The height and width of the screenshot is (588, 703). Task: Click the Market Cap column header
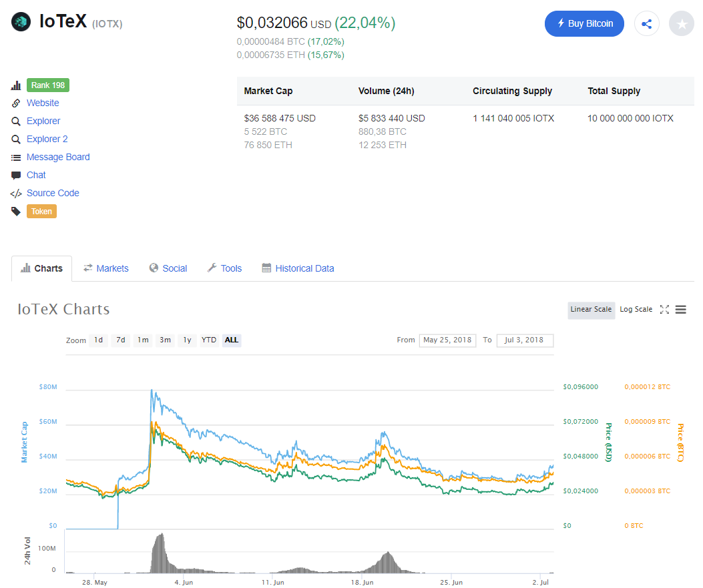click(x=268, y=91)
